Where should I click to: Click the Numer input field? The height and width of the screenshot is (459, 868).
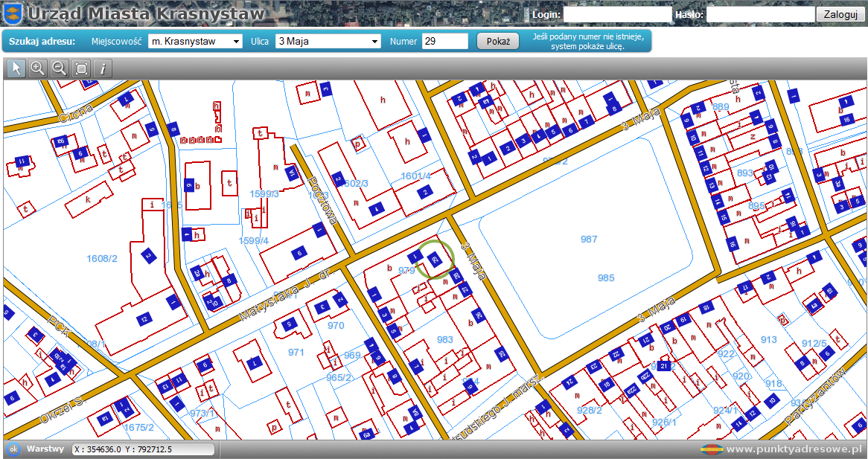(445, 42)
